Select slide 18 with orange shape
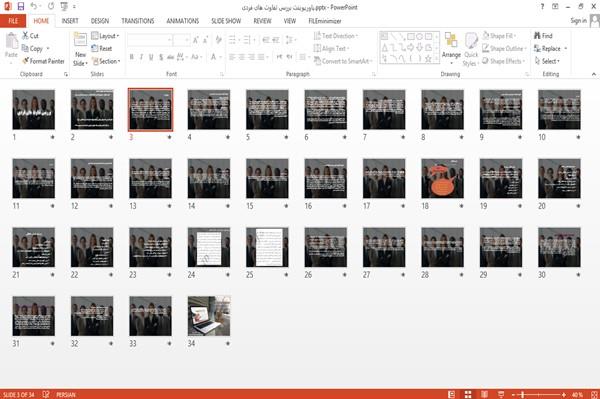This screenshot has width=600, height=399. [442, 178]
